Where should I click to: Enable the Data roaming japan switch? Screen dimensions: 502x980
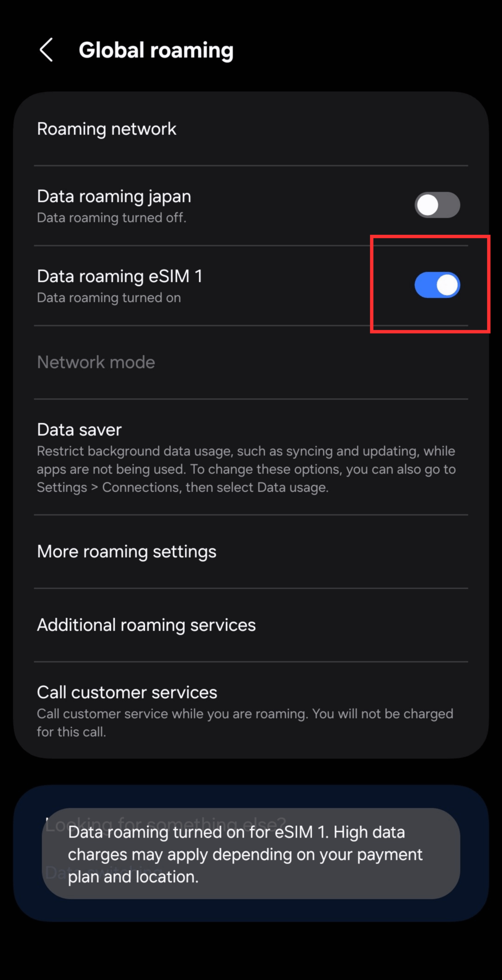(437, 205)
